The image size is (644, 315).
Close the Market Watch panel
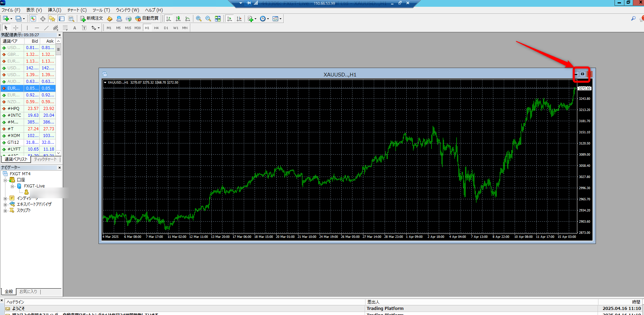coord(60,35)
